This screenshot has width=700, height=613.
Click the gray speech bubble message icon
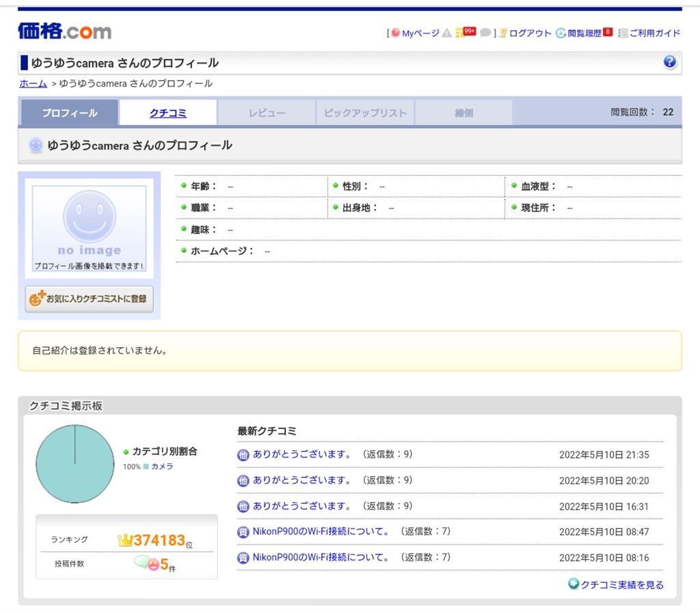(x=485, y=33)
